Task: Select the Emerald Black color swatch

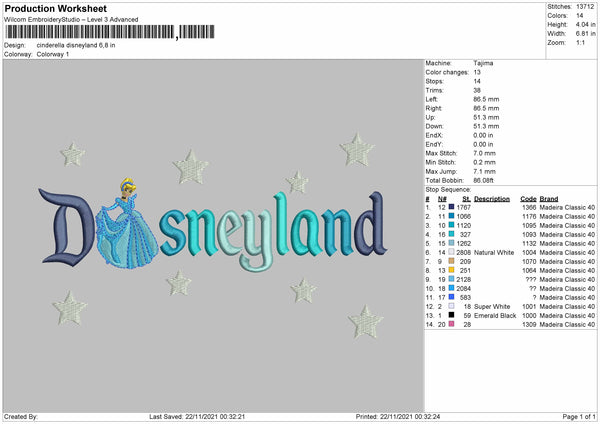Action: (x=452, y=315)
